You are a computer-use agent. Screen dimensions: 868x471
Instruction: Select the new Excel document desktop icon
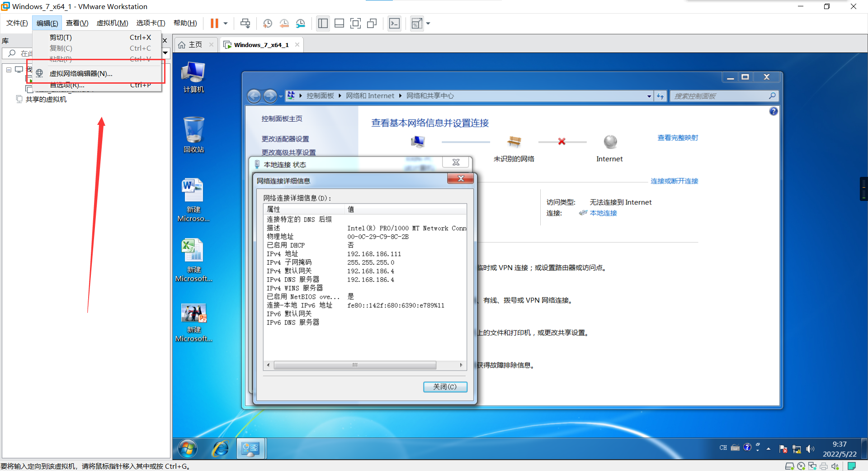193,260
